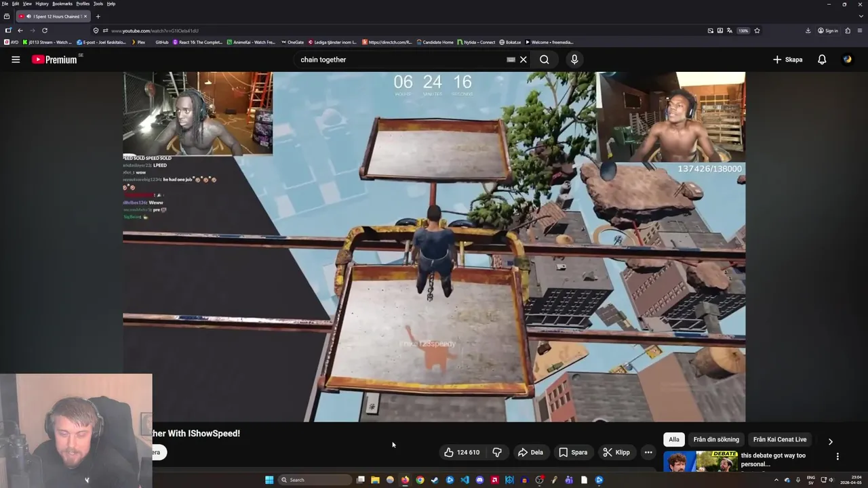
Task: Bookmark this page with the star
Action: (x=757, y=30)
